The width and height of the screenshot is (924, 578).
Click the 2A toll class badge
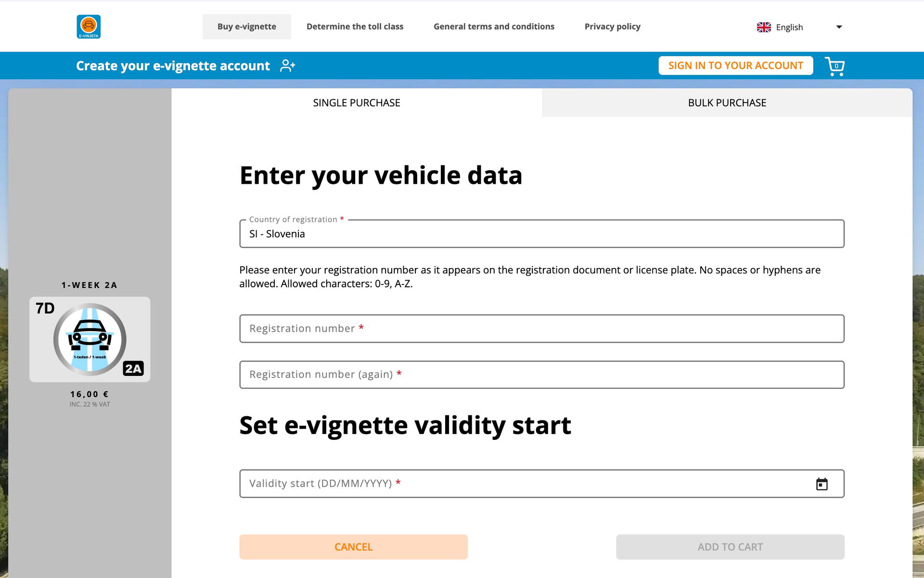133,369
